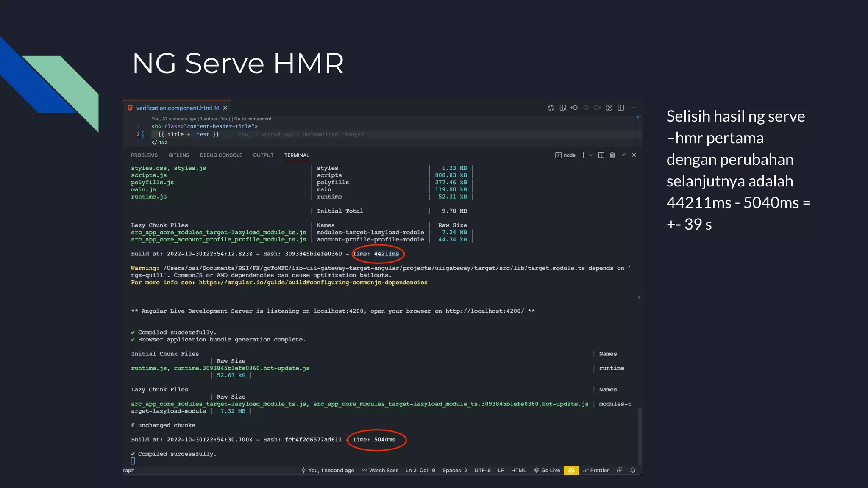Viewport: 868px width, 488px height.
Task: Click the 'polyfills.js' terminal row
Action: 152,183
